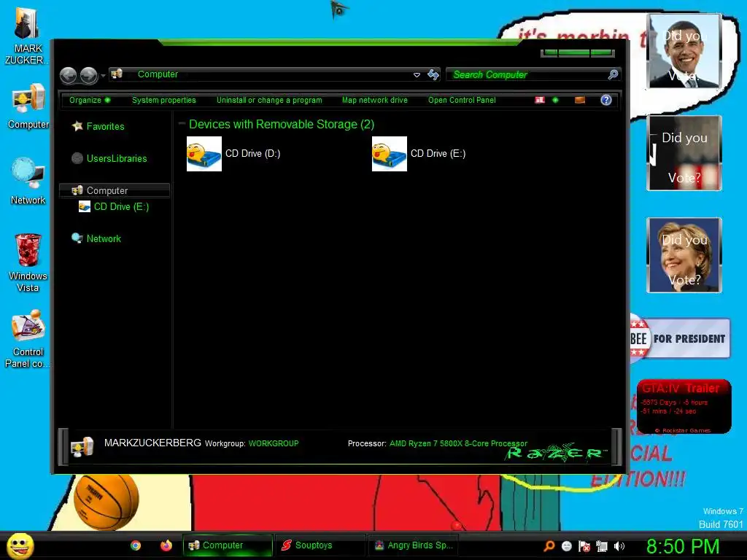Click the Back navigation arrow
The image size is (747, 560).
point(68,75)
